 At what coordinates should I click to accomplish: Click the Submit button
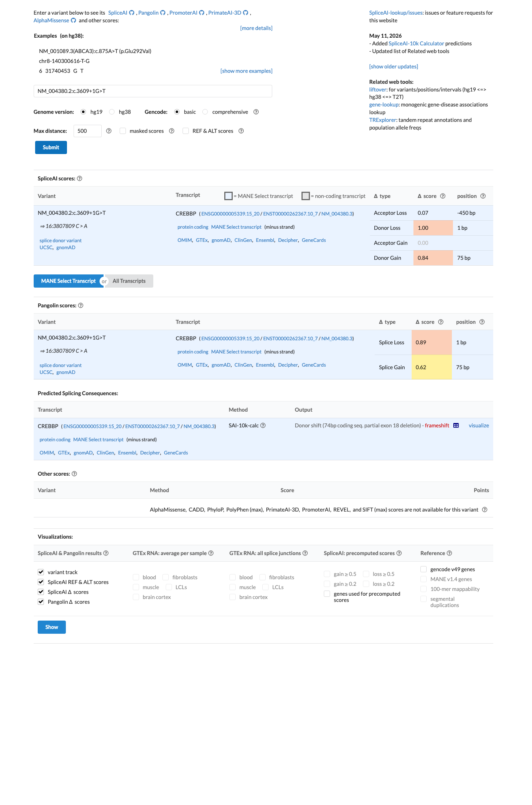51,147
